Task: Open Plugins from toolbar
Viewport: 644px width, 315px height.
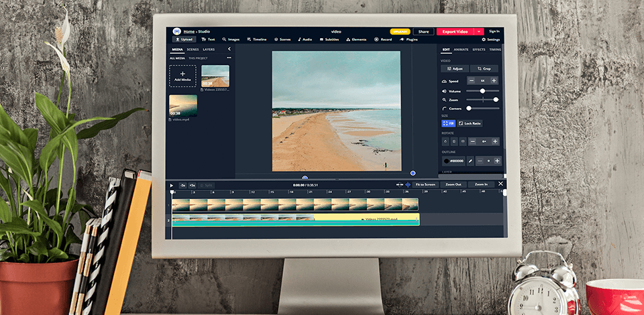Action: pos(409,40)
